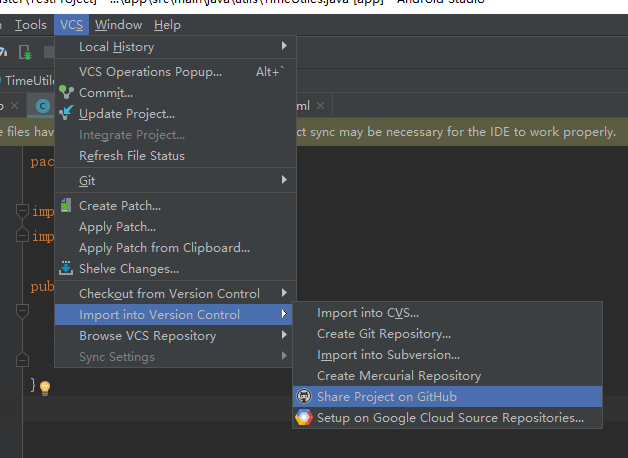Select Share Project on GitHub
The height and width of the screenshot is (458, 628).
(448, 396)
